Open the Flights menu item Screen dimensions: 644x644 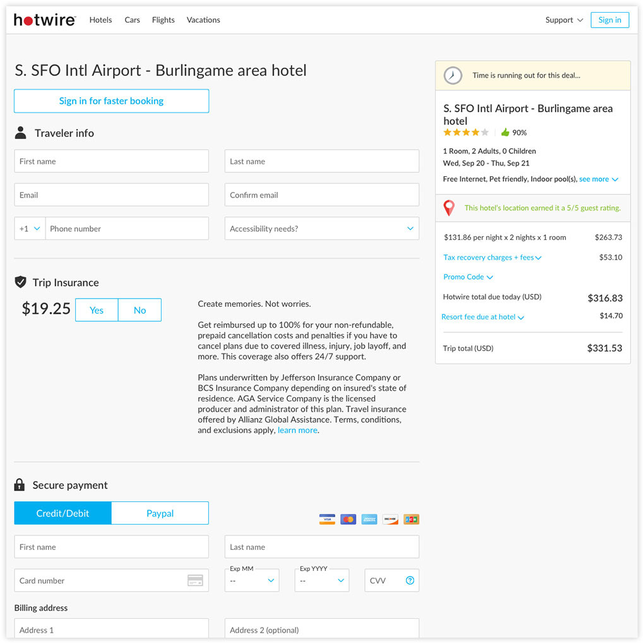tap(163, 20)
